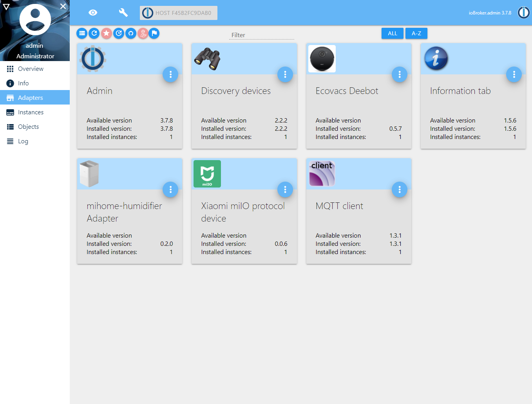Select Adapters in the sidebar
The image size is (532, 404).
[x=35, y=97]
